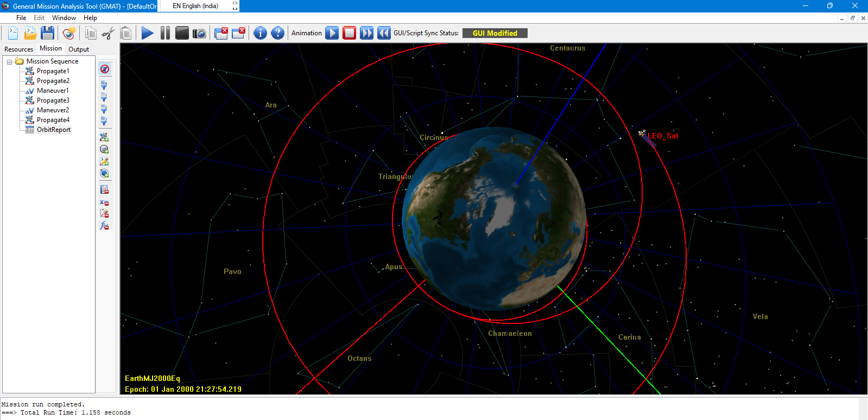Click the Paste clipboard icon
The image size is (868, 420).
125,33
